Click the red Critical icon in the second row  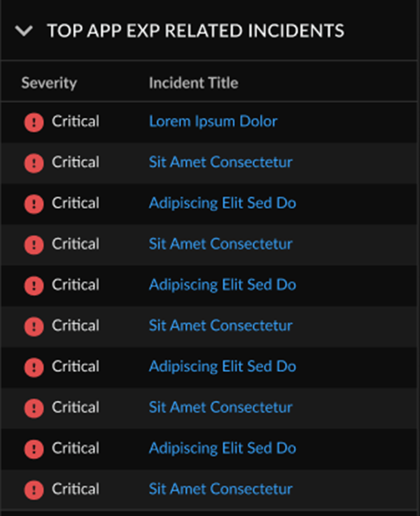34,163
